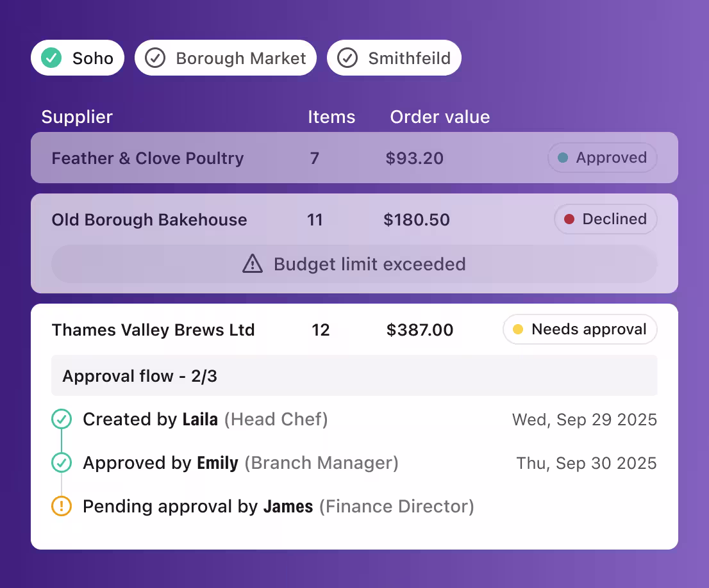Viewport: 709px width, 588px height.
Task: Click the yellow dot in Needs approval badge
Action: [518, 329]
